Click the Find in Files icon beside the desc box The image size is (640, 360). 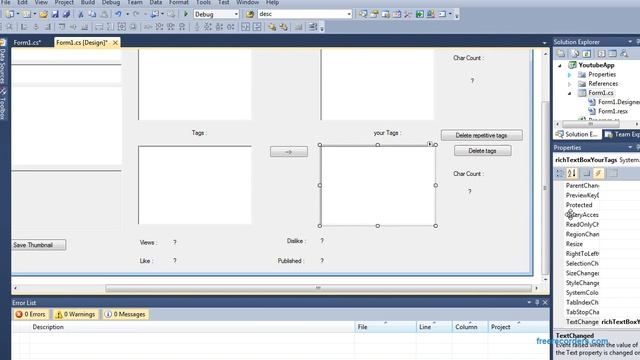click(x=250, y=14)
